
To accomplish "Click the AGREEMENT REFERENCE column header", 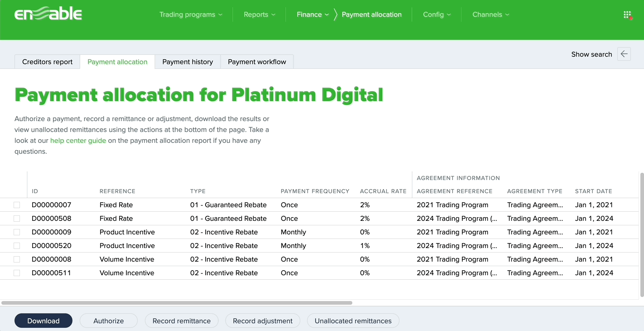I will [455, 191].
